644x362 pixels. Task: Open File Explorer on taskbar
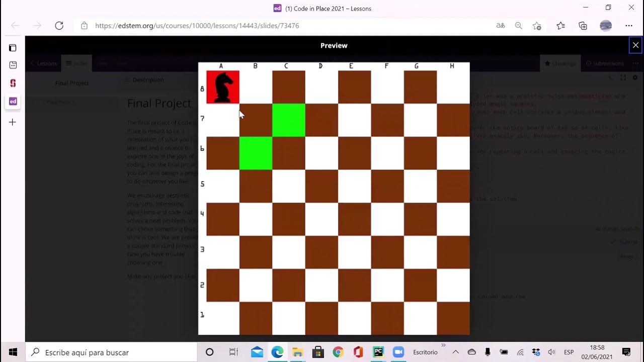coord(297,352)
